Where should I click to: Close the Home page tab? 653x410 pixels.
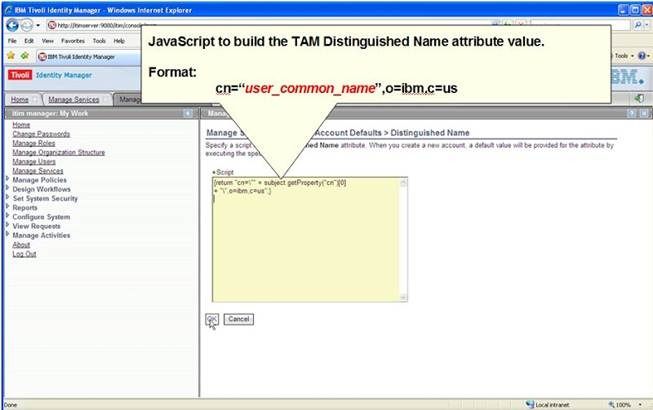(35, 99)
